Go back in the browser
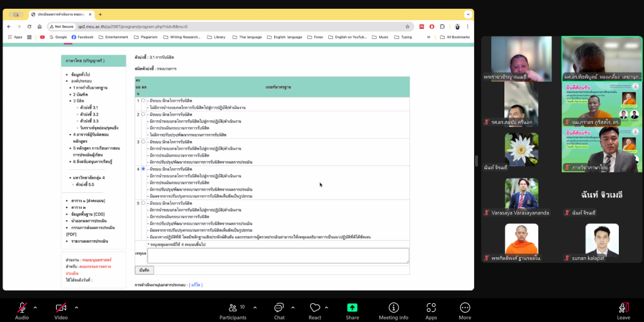This screenshot has width=644, height=322. click(x=9, y=26)
